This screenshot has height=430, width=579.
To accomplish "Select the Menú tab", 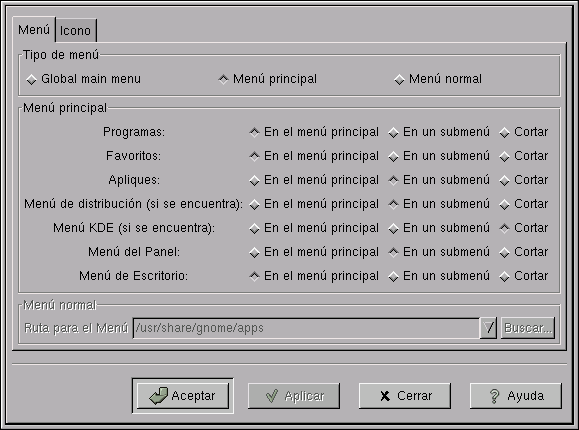I will click(x=34, y=30).
